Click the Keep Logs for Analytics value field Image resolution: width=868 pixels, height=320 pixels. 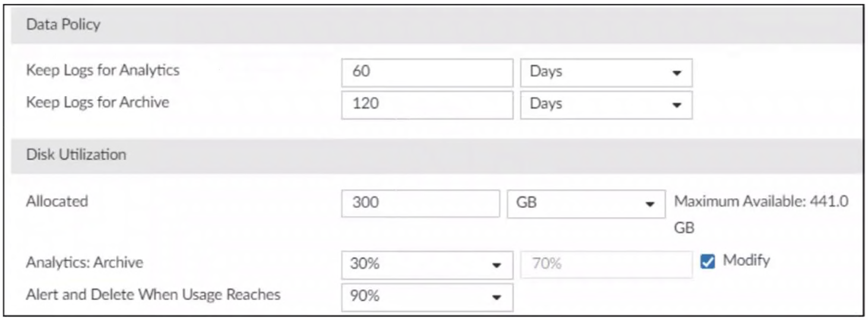click(x=427, y=72)
